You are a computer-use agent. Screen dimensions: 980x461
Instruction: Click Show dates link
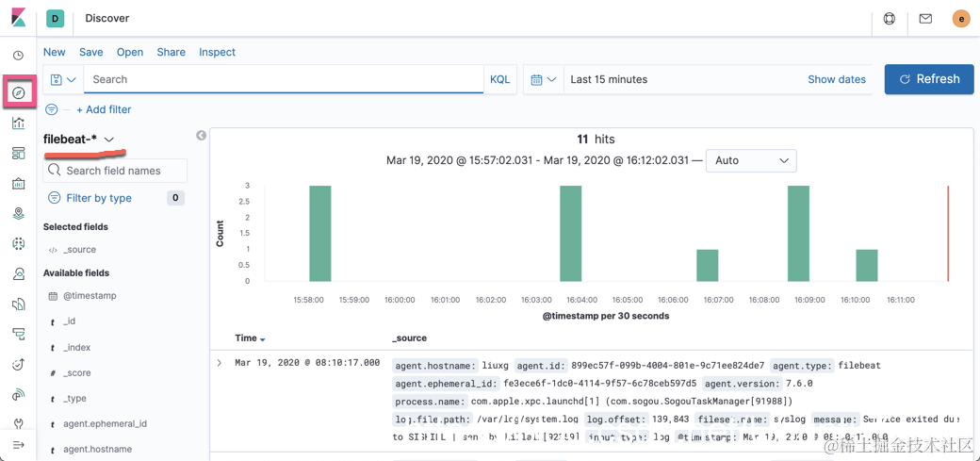click(837, 79)
